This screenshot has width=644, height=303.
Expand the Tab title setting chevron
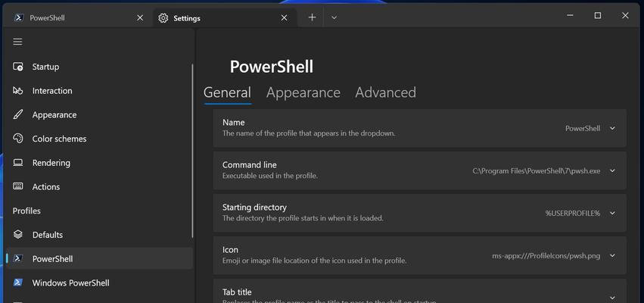(x=612, y=298)
